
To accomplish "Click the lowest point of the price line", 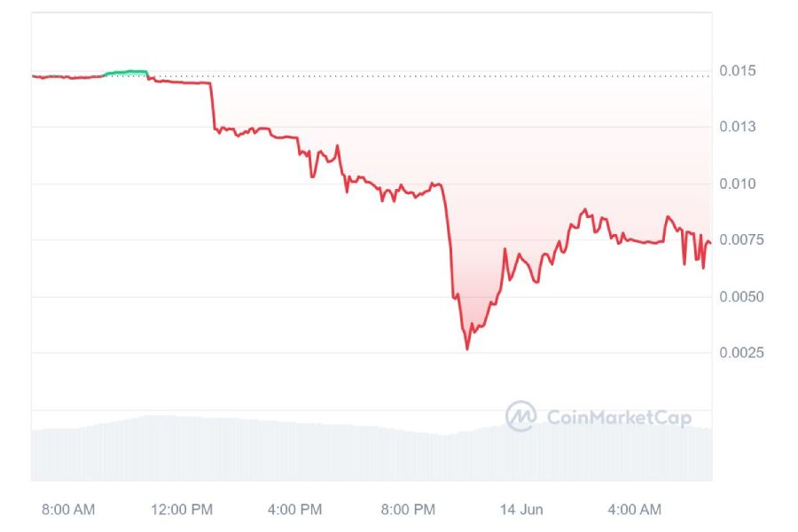I will tap(467, 348).
